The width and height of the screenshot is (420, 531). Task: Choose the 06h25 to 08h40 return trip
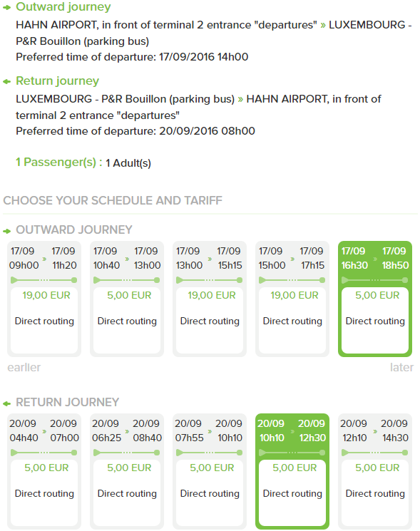coord(127,471)
